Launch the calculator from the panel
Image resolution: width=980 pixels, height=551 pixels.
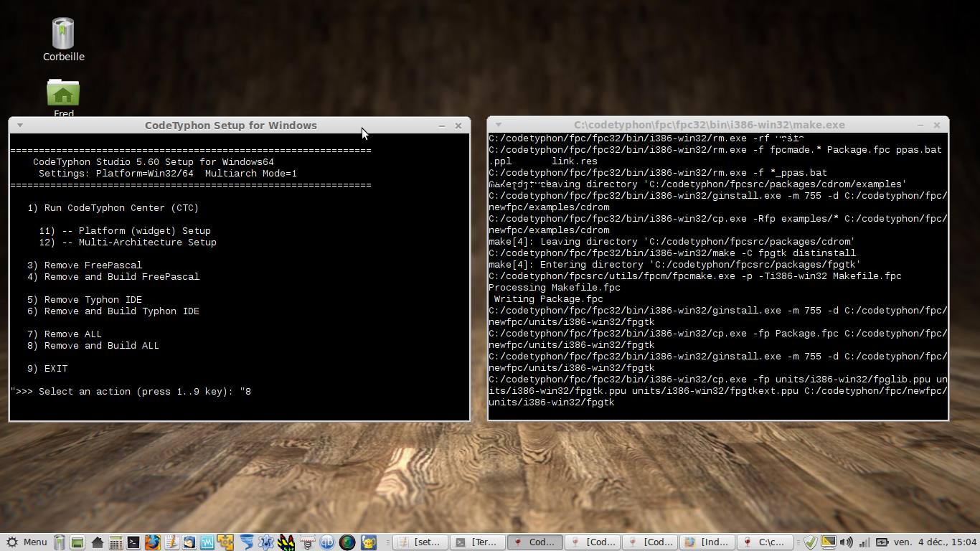(116, 542)
